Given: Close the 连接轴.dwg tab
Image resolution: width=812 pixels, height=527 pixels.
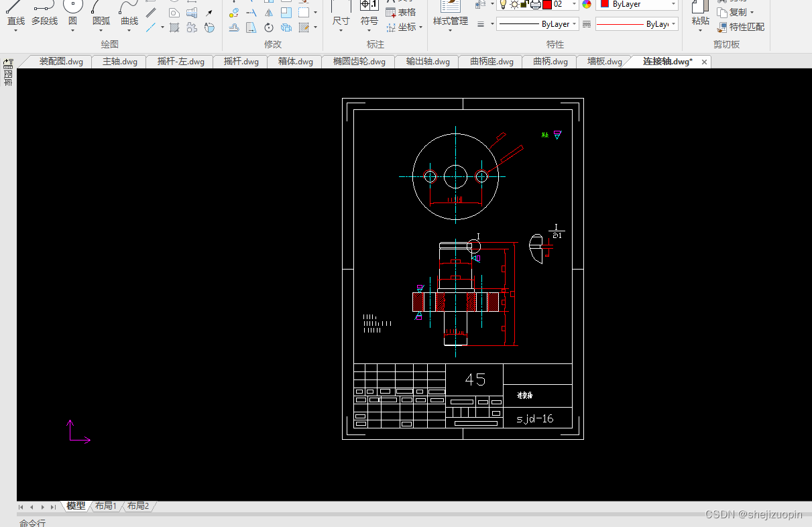Looking at the screenshot, I should click(x=704, y=62).
